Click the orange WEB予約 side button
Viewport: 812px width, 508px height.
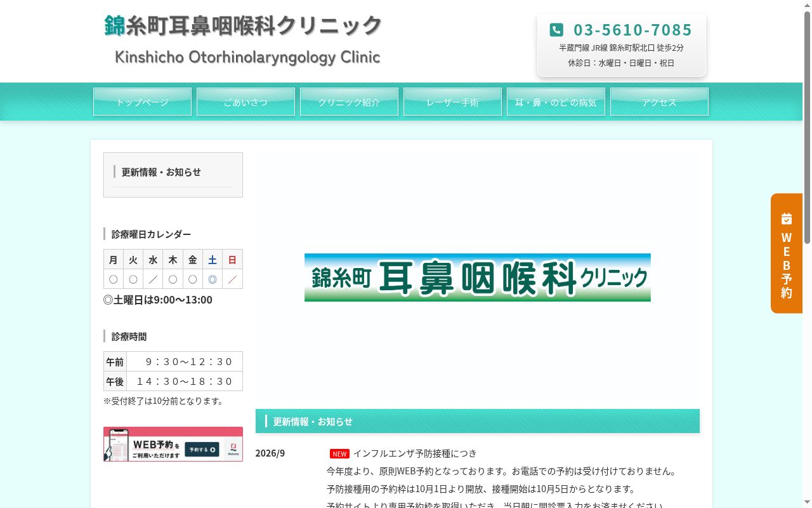(x=787, y=253)
